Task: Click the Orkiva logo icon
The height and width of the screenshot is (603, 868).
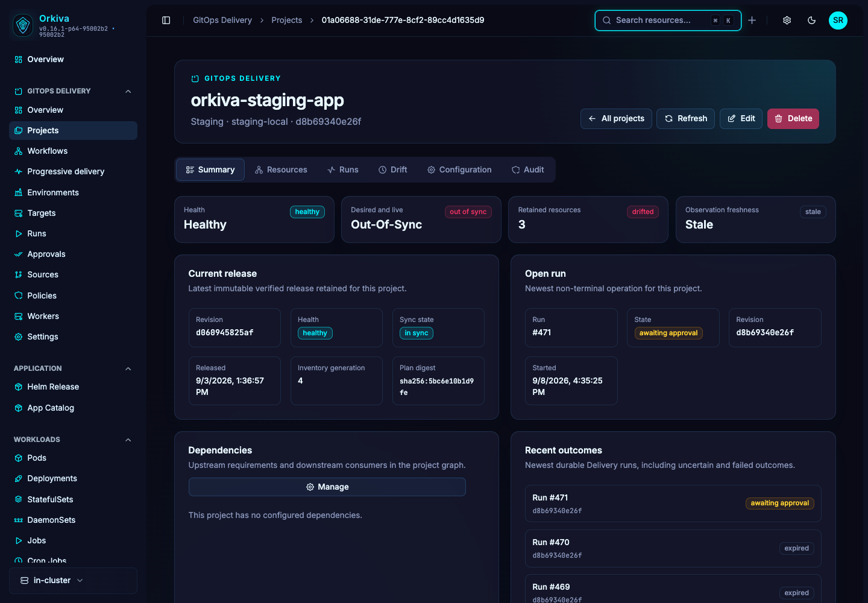Action: (x=23, y=25)
